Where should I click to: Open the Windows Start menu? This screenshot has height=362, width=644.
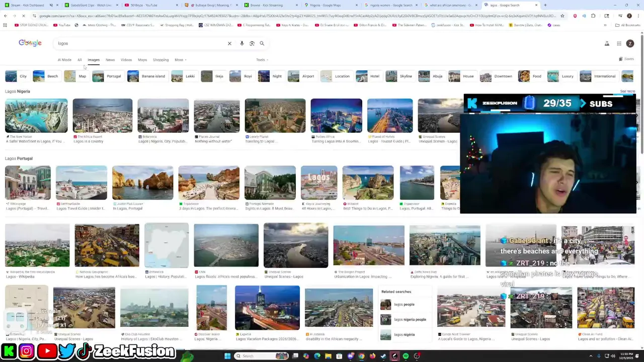(227, 356)
